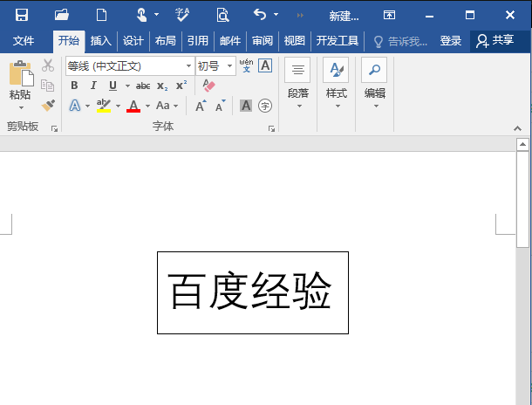Expand the 段落 paragraph group
Screen dimensions: 532x405
[x=298, y=106]
